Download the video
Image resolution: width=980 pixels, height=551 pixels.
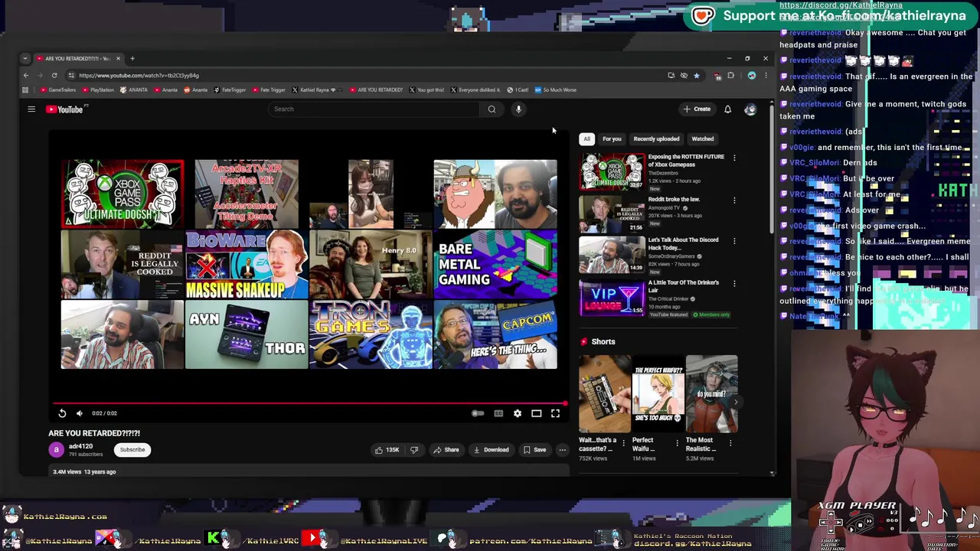pos(490,450)
